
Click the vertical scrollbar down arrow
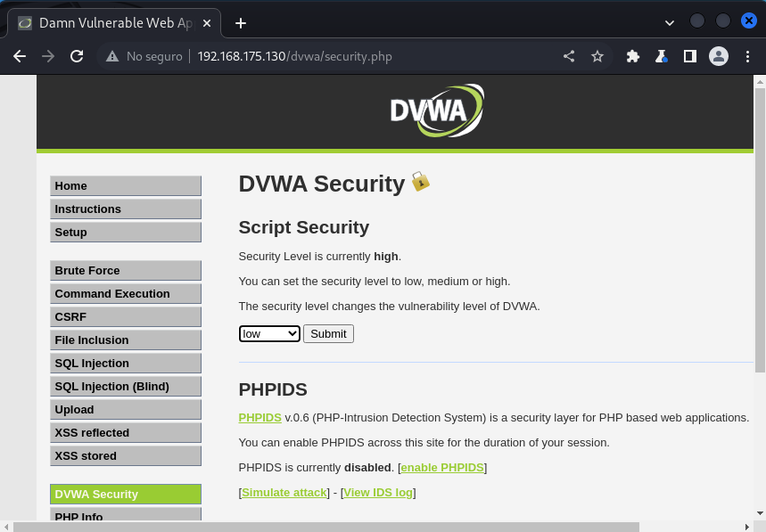[760, 513]
